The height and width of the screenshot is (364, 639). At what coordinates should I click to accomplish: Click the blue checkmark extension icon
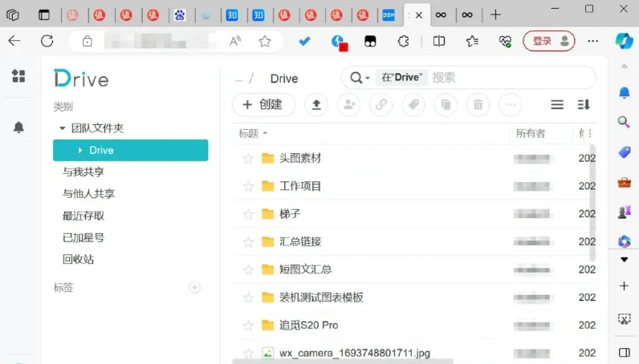304,41
